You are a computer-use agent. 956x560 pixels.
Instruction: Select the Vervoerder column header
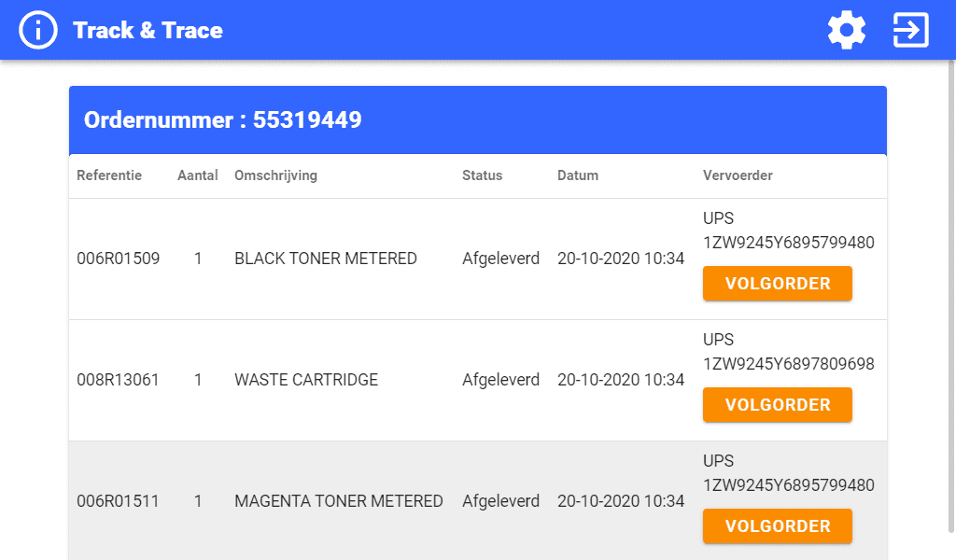click(738, 175)
